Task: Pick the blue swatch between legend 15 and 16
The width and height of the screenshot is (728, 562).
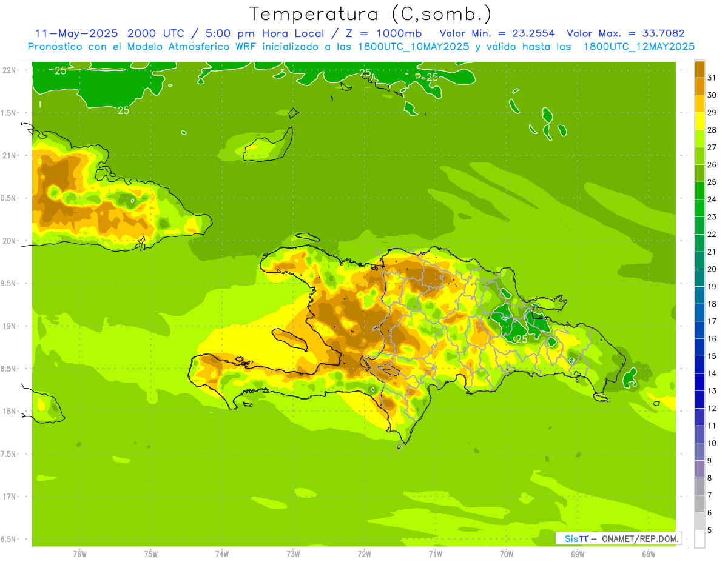Action: (699, 347)
